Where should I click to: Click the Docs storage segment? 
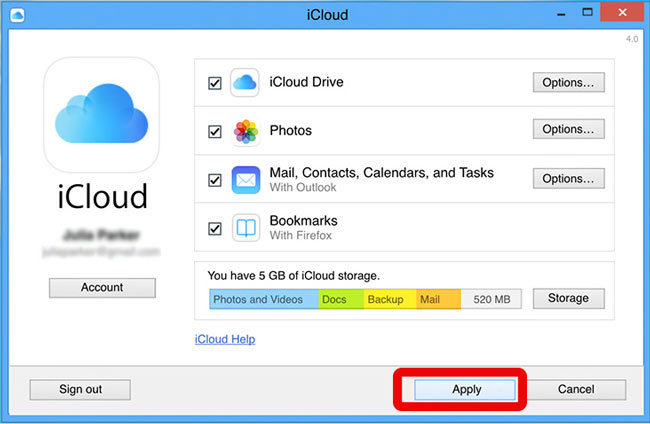pos(341,299)
